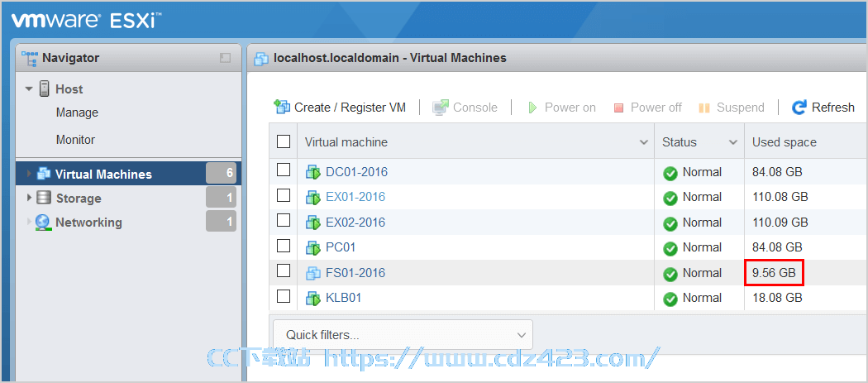868x383 pixels.
Task: Click the Networking count badge
Action: (x=222, y=221)
